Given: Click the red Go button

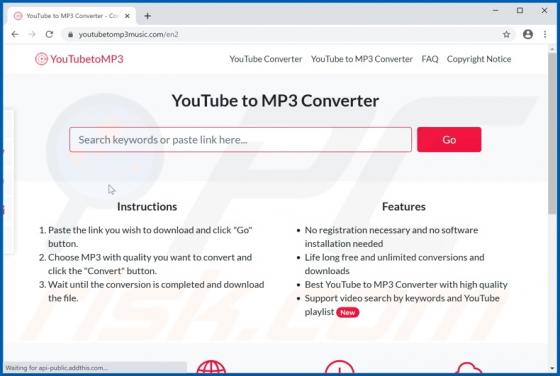Looking at the screenshot, I should (449, 140).
